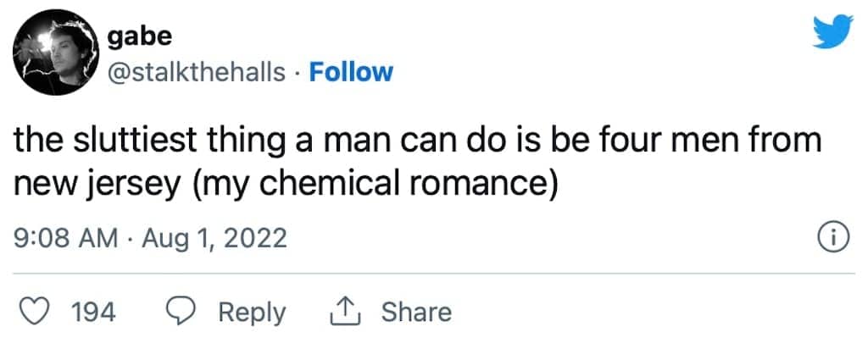868x343 pixels.
Task: Click the separator dot before Follow
Action: pos(298,73)
